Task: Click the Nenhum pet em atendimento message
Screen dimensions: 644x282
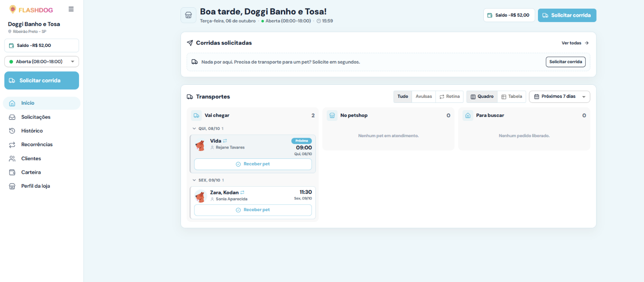Action: (389, 136)
